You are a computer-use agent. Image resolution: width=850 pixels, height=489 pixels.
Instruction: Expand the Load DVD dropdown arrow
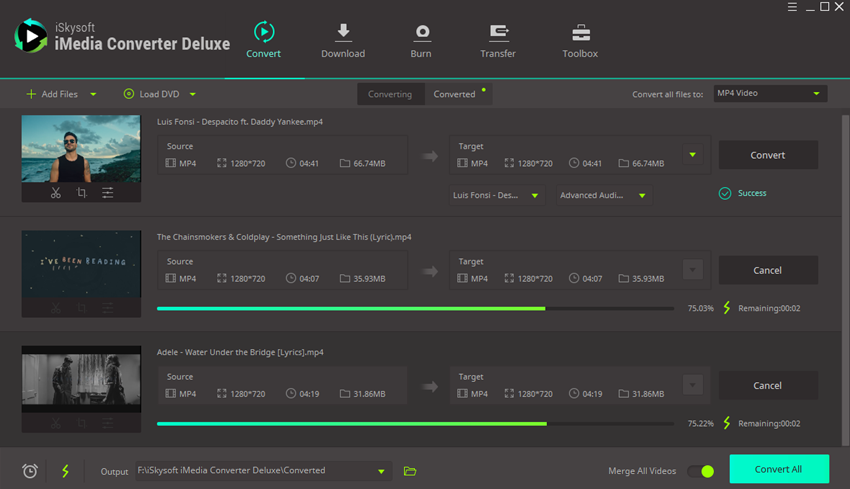coord(193,94)
